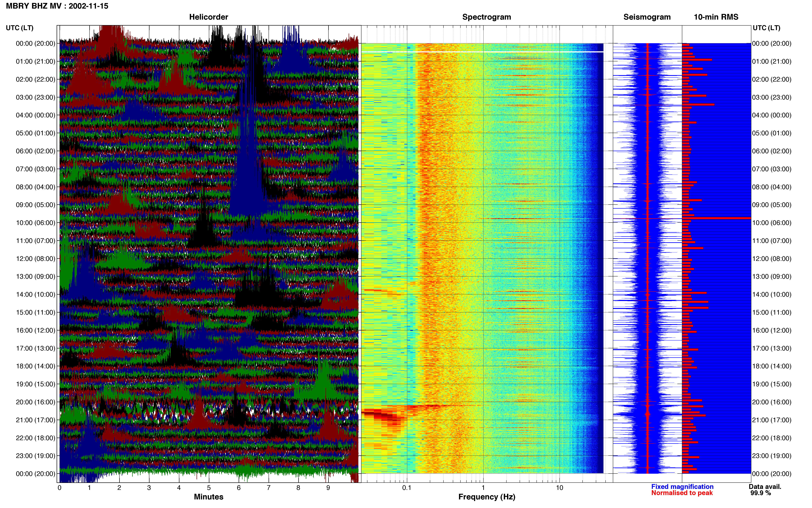Click the left time label '21:00 (17:00)'

pyautogui.click(x=36, y=420)
